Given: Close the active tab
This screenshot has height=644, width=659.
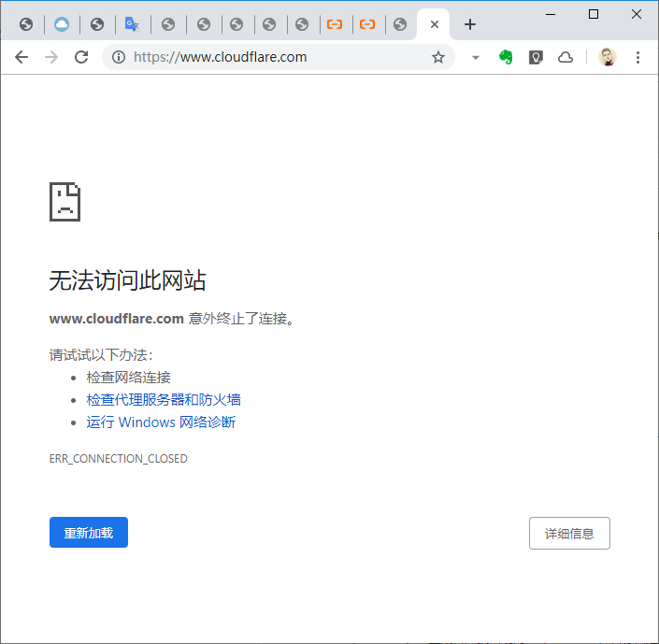Looking at the screenshot, I should pos(435,24).
